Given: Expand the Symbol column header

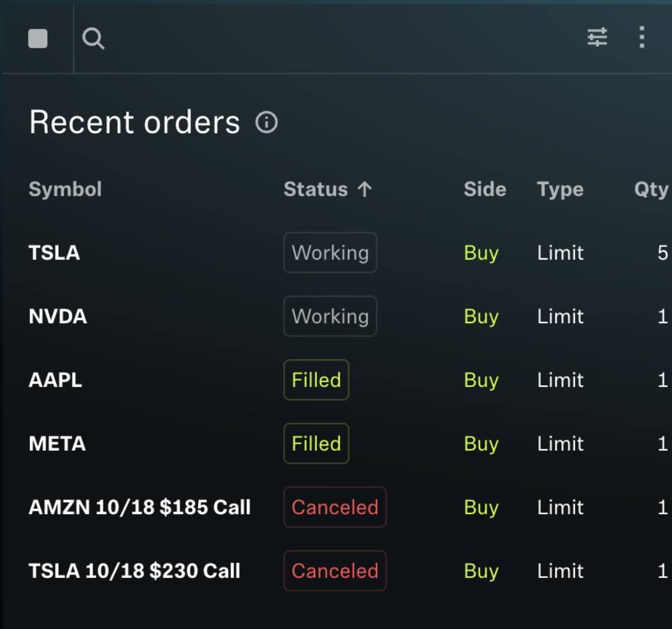Looking at the screenshot, I should (x=65, y=188).
